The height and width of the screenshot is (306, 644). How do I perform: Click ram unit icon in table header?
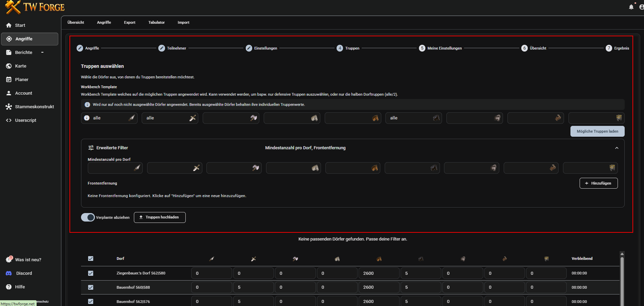(x=463, y=259)
